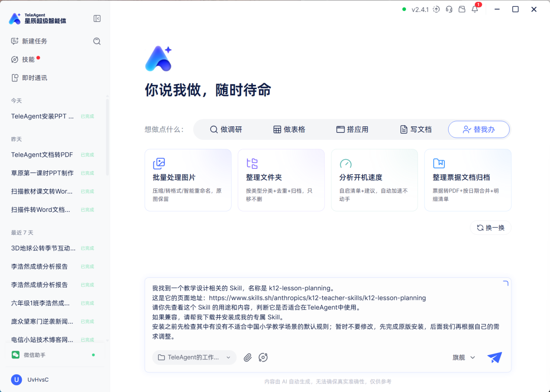The height and width of the screenshot is (392, 550).
Task: Click the 分析开机速度 gauge icon
Action: [345, 163]
